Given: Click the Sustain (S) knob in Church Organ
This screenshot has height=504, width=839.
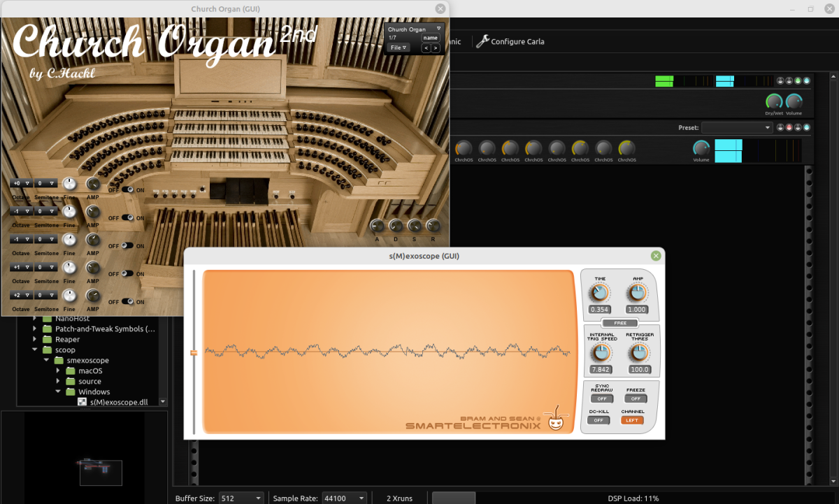Looking at the screenshot, I should coord(415,226).
